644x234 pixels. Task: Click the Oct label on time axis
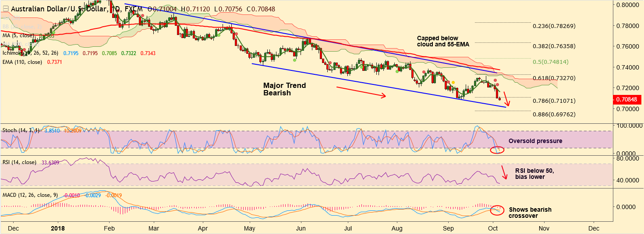[x=493, y=228]
